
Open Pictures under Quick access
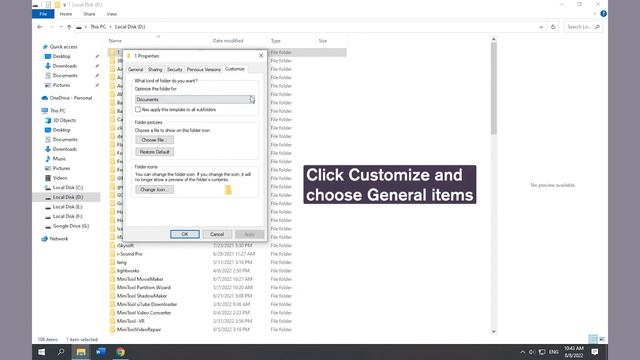click(61, 85)
